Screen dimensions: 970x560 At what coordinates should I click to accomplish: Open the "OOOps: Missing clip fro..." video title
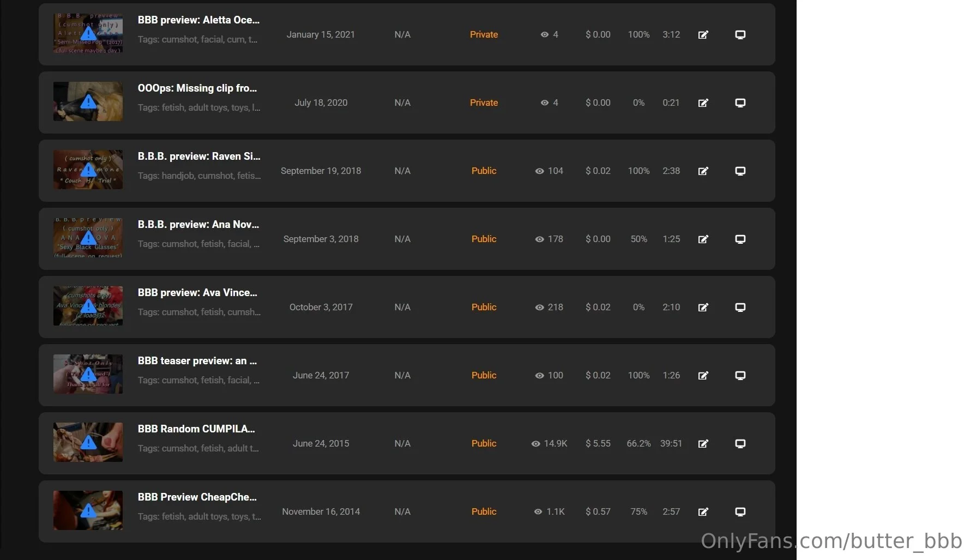coord(197,88)
